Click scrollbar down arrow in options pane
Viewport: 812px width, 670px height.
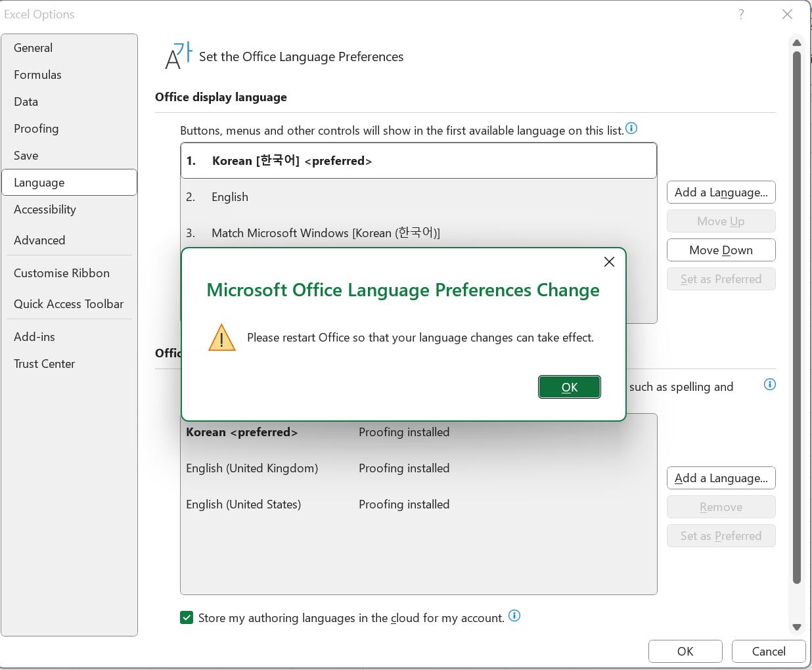pos(797,627)
